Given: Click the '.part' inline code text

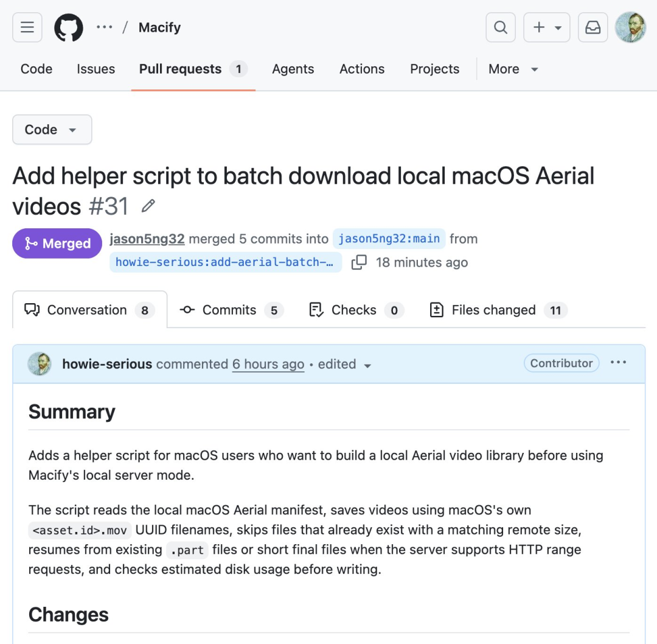Looking at the screenshot, I should [x=187, y=550].
